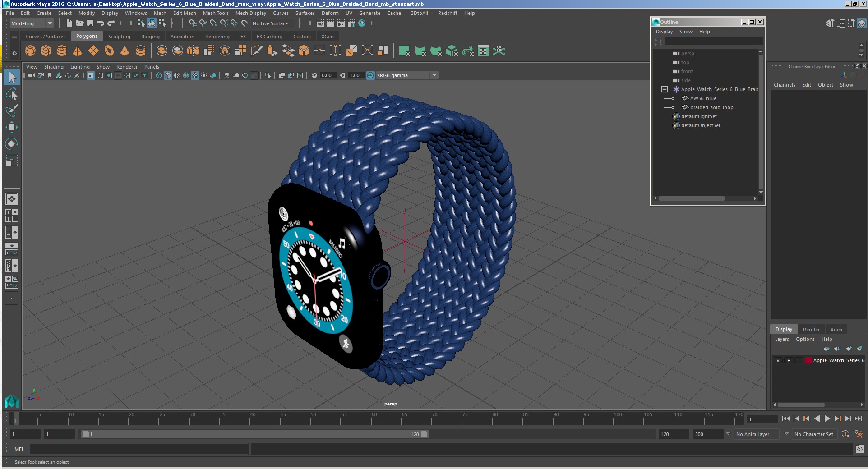Viewport: 868px width, 469px height.
Task: Open the Render layer tab
Action: pyautogui.click(x=811, y=329)
